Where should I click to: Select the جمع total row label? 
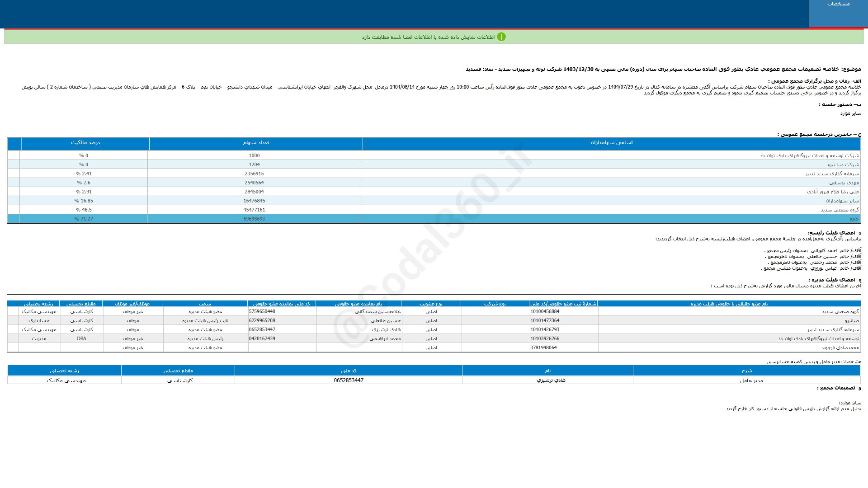tap(854, 219)
